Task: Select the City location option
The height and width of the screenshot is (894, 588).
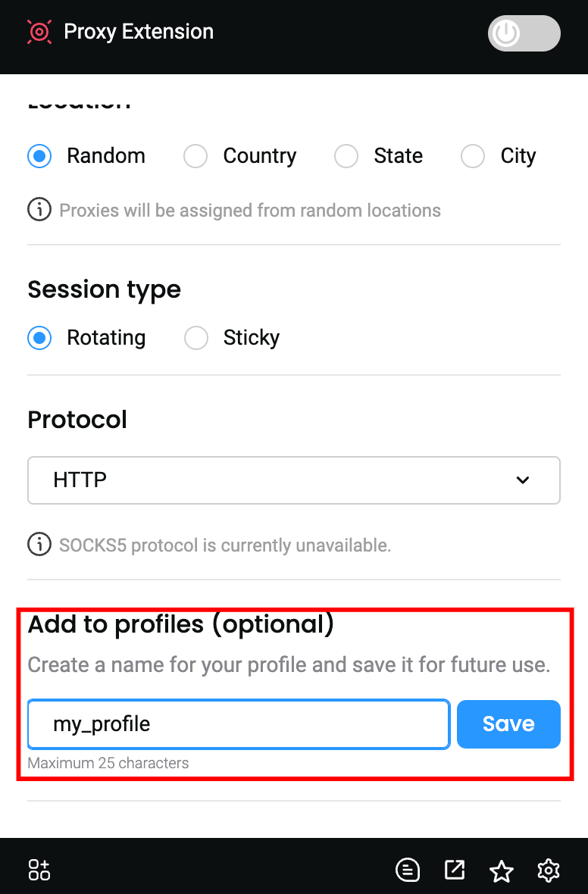Action: coord(472,156)
